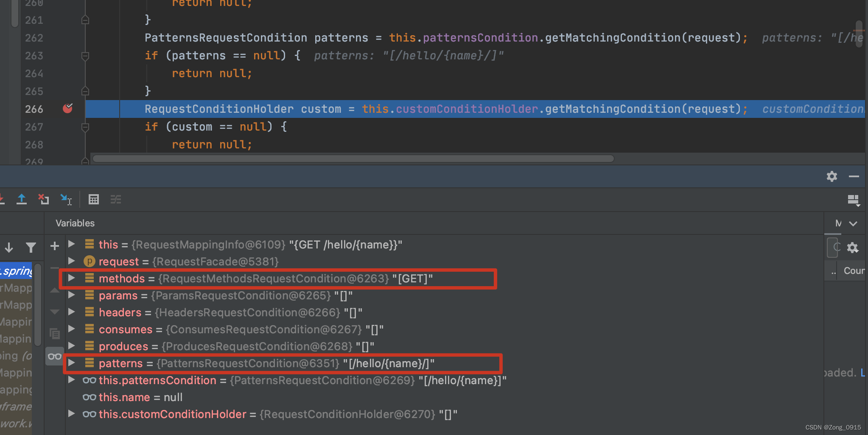Image resolution: width=868 pixels, height=435 pixels.
Task: Select the 'ping (o' stack frame row
Action: (16, 356)
